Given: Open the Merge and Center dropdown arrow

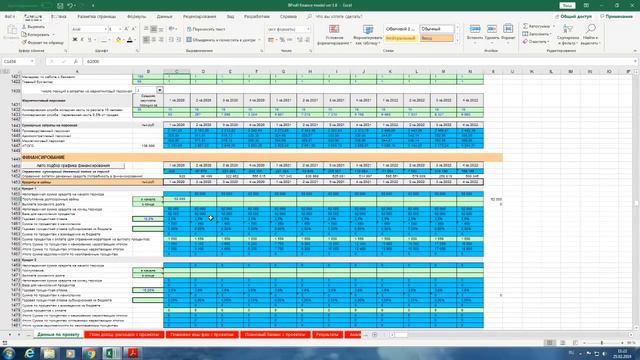Looking at the screenshot, I should [x=260, y=40].
